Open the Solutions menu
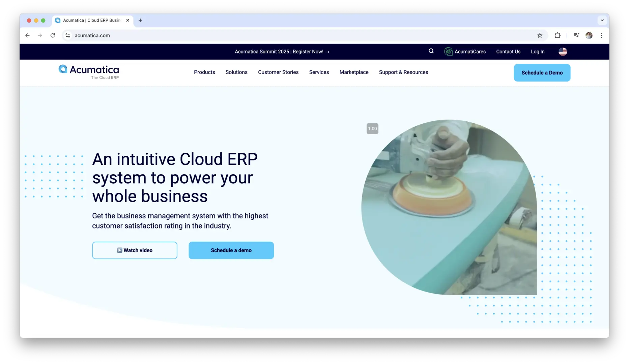The width and height of the screenshot is (629, 364). click(236, 72)
